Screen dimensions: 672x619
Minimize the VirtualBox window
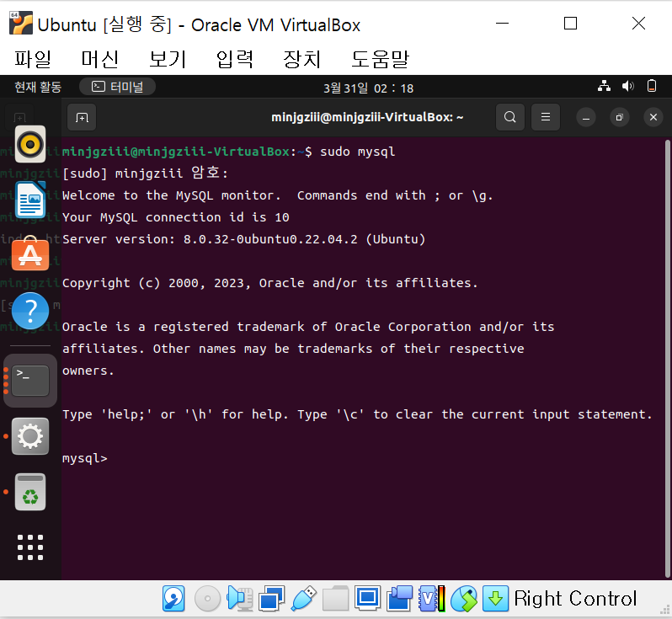[x=502, y=23]
